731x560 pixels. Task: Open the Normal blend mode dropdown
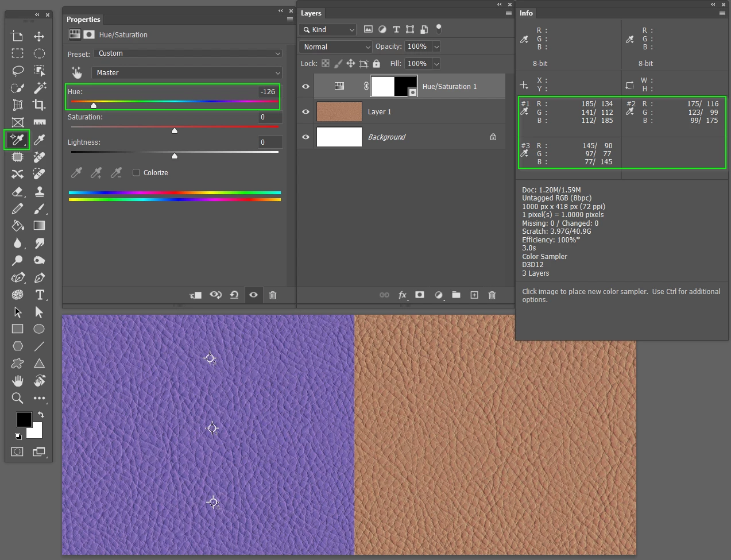[x=336, y=47]
